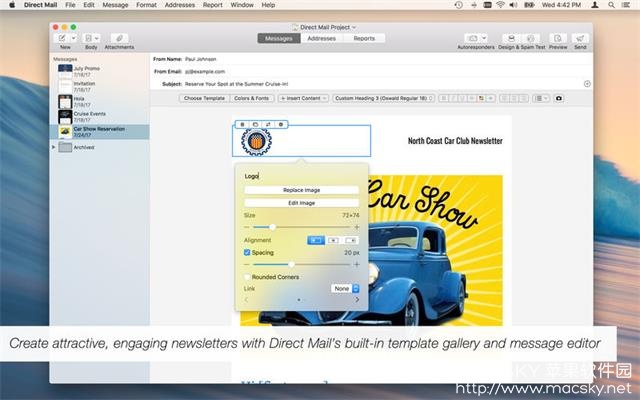The width and height of the screenshot is (640, 400).
Task: Click the Subject field
Action: 382,84
